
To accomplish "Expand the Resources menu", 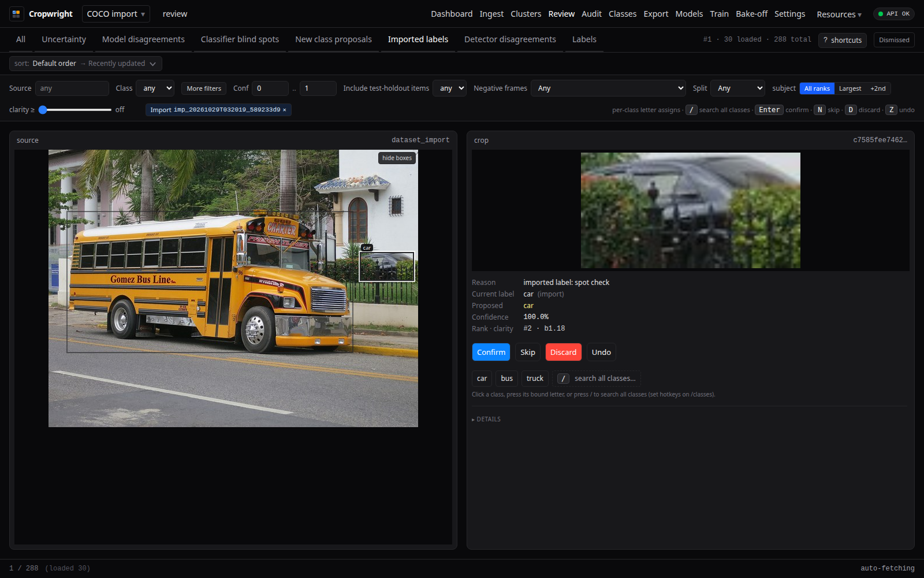I will coord(839,14).
